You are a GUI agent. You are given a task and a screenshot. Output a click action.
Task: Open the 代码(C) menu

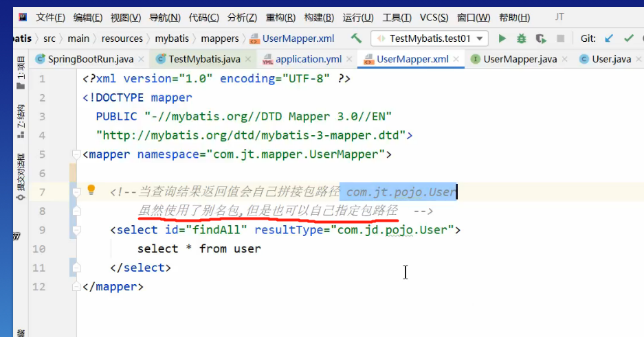203,18
